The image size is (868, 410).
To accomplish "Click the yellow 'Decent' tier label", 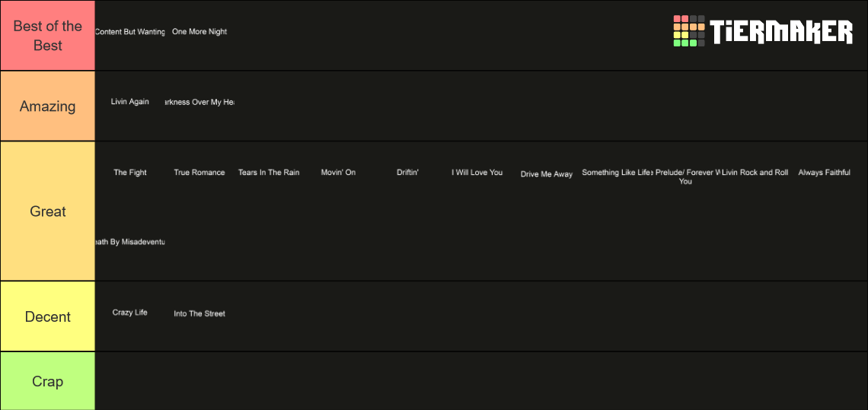I will pos(48,316).
